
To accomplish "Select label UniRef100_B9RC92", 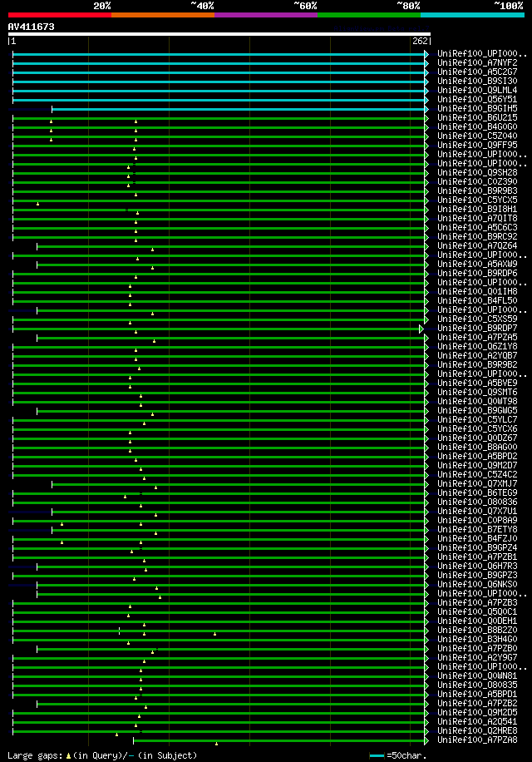I will (x=477, y=236).
